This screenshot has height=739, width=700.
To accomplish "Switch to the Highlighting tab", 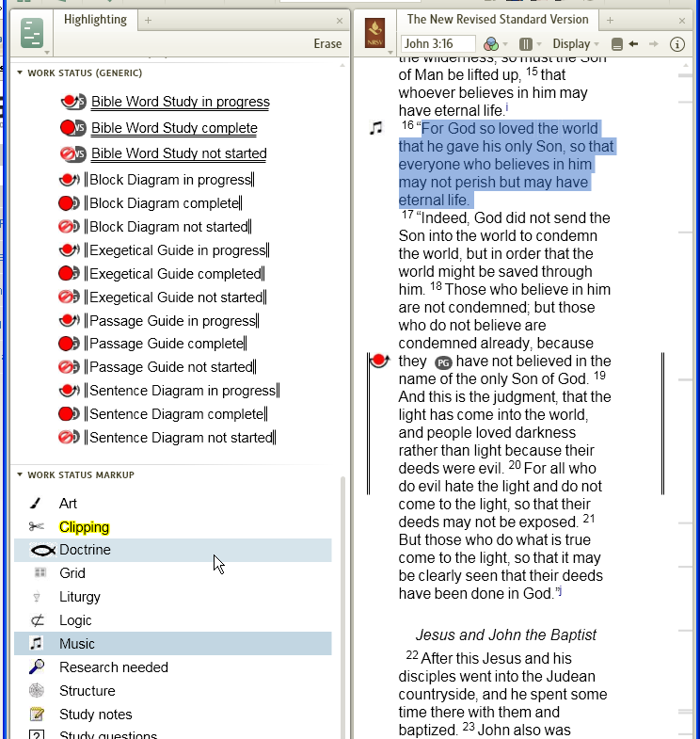I will [95, 20].
